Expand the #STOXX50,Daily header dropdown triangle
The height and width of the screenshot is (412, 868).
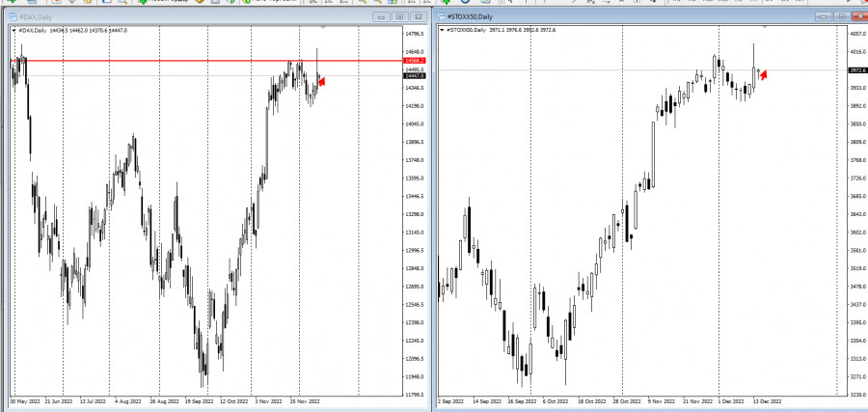tap(443, 30)
